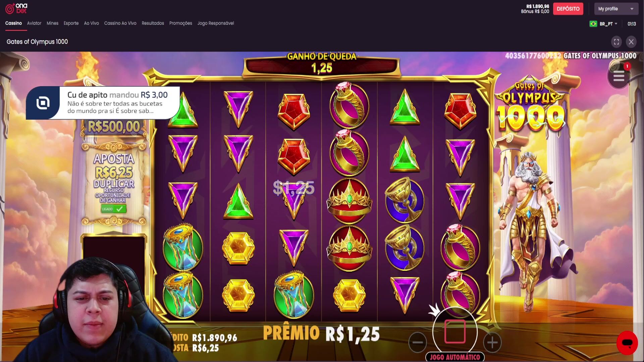This screenshot has width=644, height=362.
Task: Switch to the Cassino Ao Vivo tab
Action: point(120,23)
